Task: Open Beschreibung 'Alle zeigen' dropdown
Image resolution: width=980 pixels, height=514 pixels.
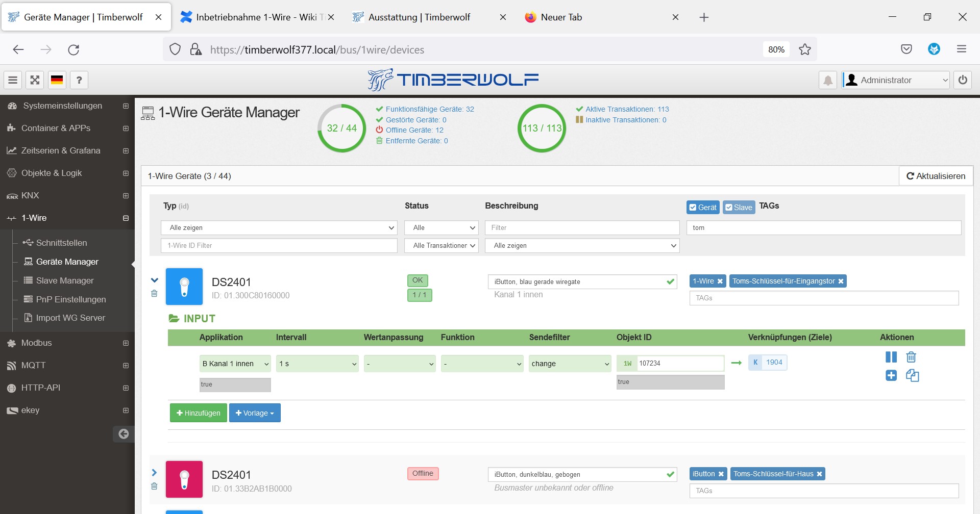Action: click(582, 246)
